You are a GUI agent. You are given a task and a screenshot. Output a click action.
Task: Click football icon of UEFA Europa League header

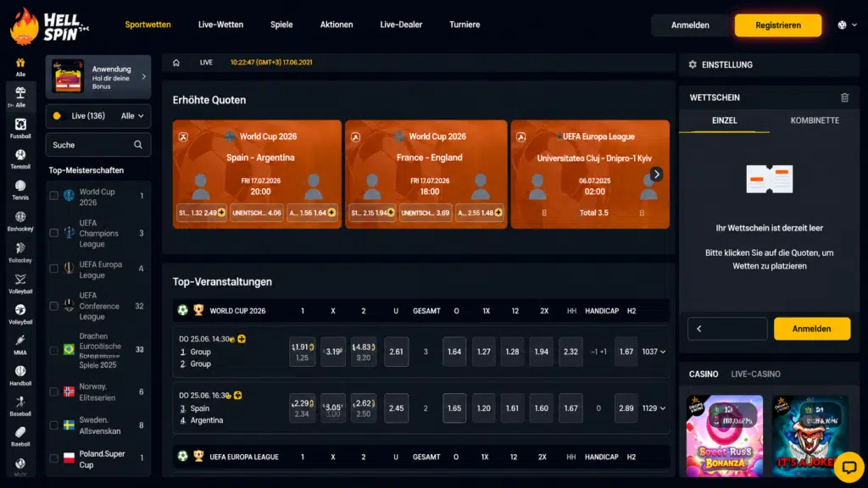coord(183,457)
